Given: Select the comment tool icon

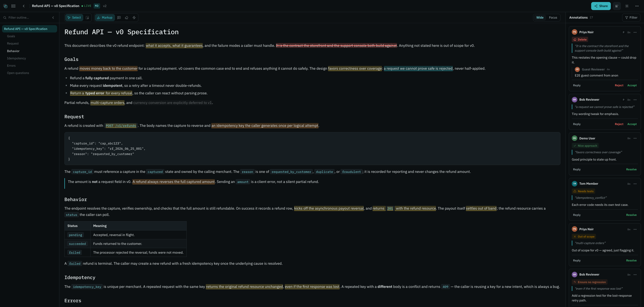Looking at the screenshot, I should 119,18.
